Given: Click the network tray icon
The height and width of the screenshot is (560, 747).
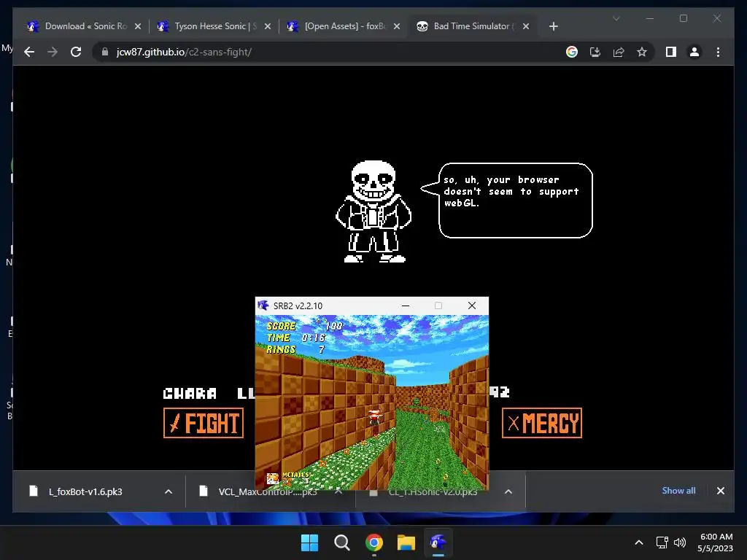Looking at the screenshot, I should click(662, 542).
